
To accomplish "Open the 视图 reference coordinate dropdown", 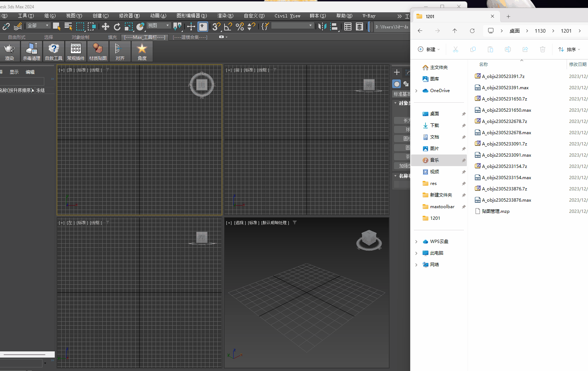I will pos(159,26).
